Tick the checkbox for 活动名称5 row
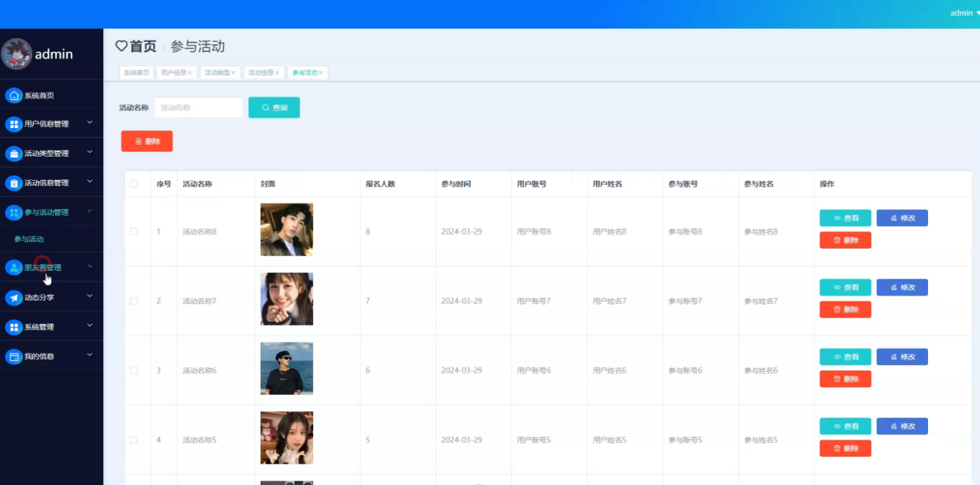This screenshot has width=980, height=485. [134, 440]
